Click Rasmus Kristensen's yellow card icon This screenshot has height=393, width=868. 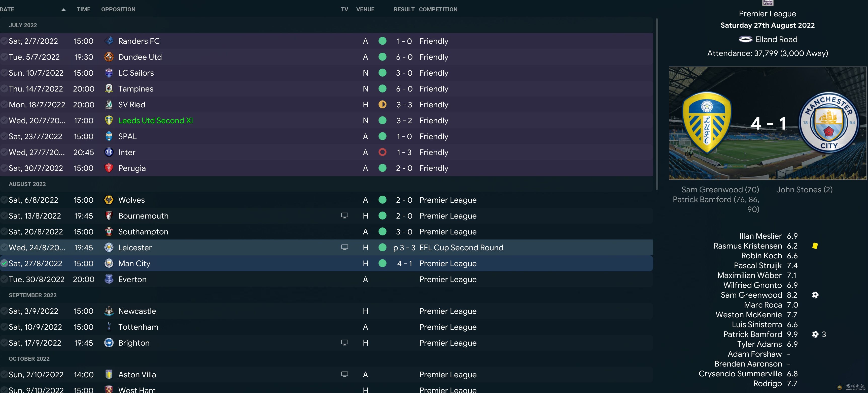click(815, 246)
